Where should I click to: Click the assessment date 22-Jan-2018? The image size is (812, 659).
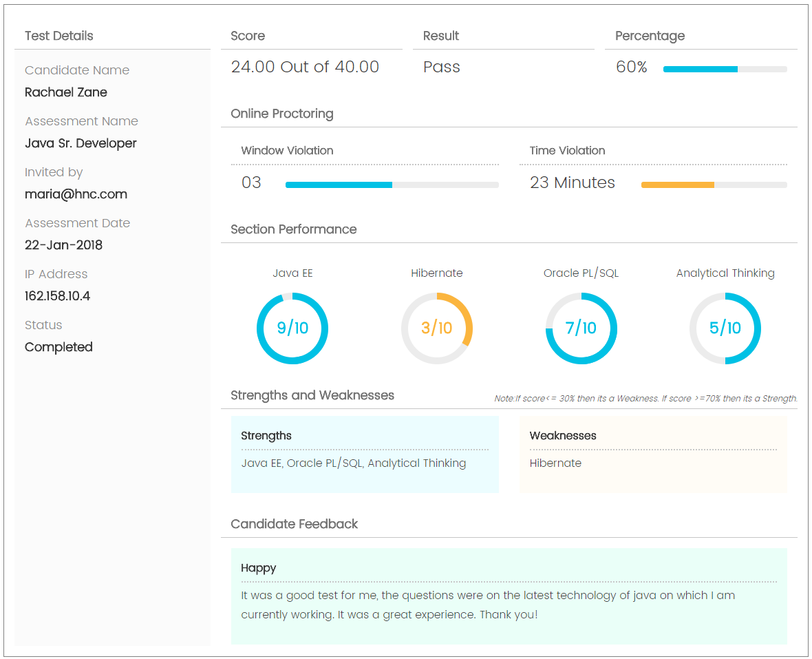63,245
